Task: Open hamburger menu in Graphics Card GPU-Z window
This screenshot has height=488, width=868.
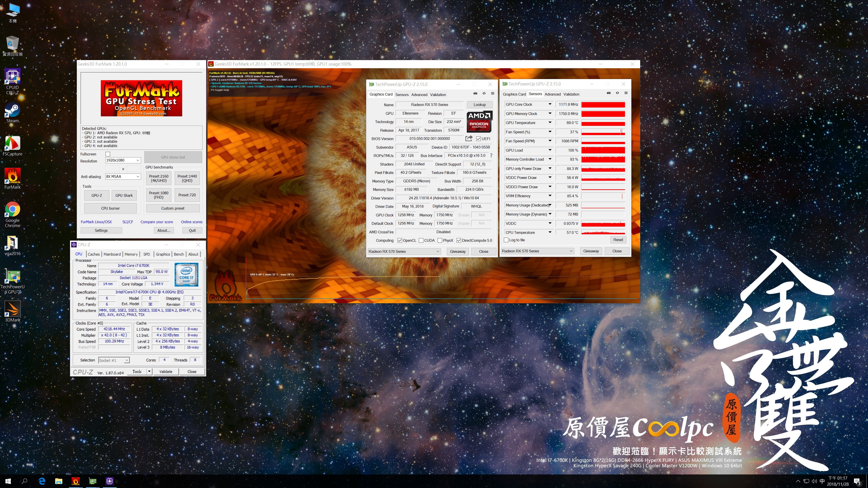Action: point(493,93)
